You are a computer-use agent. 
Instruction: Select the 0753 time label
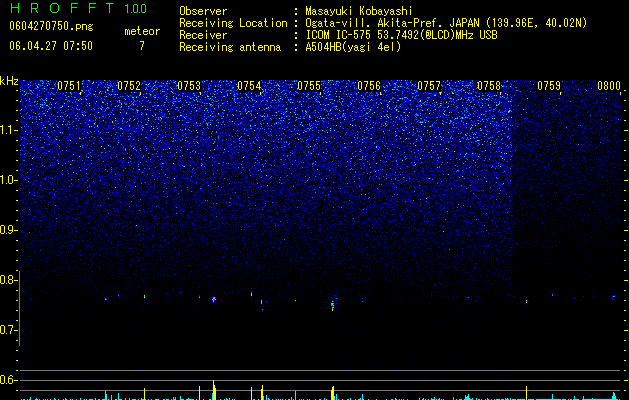(x=189, y=86)
